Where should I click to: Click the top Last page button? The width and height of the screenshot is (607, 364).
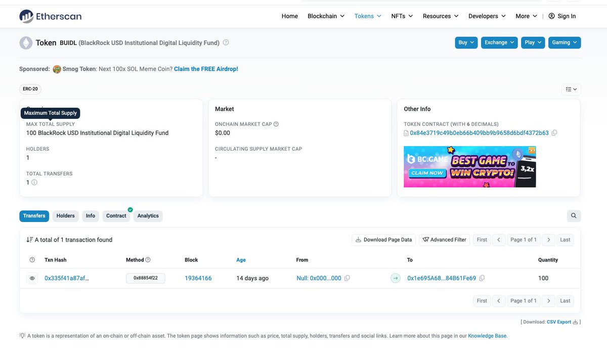565,240
